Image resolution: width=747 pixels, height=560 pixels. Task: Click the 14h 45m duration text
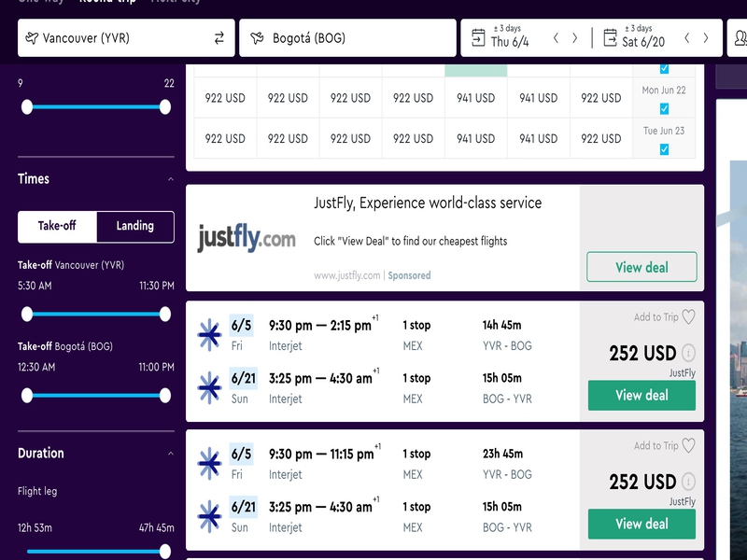[x=501, y=325]
